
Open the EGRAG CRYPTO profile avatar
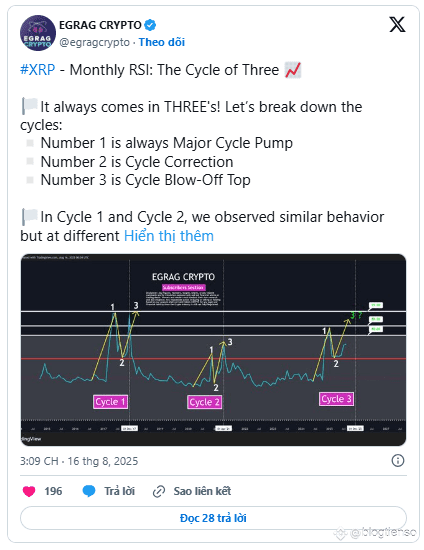38,33
